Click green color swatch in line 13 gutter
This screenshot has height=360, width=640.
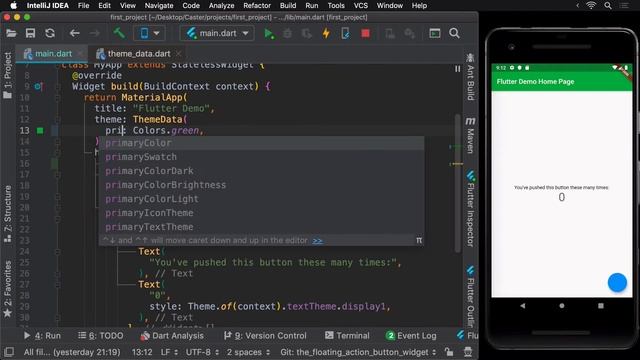[x=40, y=131]
